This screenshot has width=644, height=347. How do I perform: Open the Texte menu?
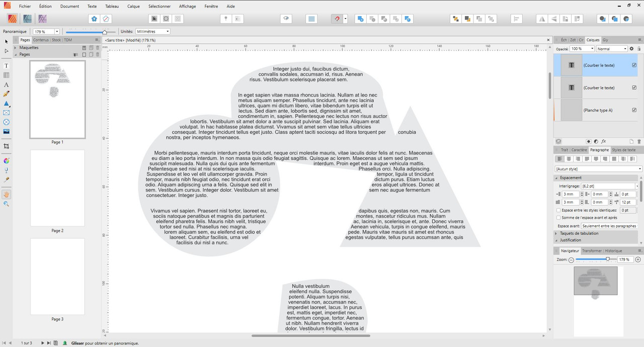tap(92, 7)
